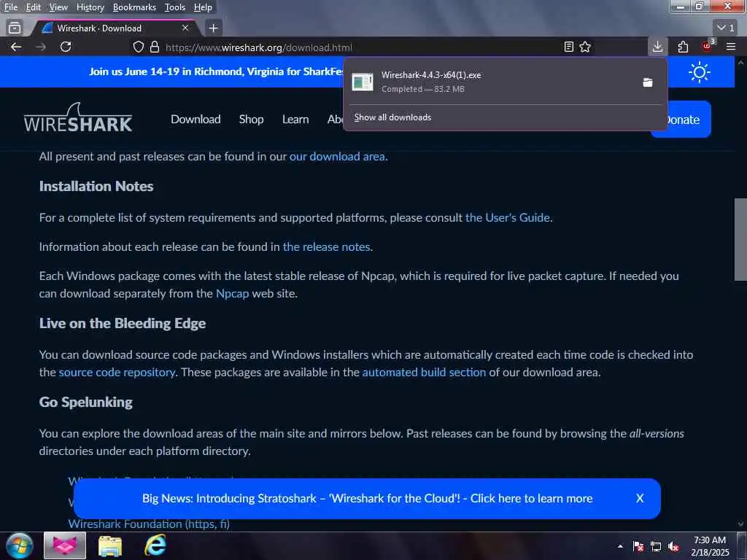The height and width of the screenshot is (560, 747).
Task: Open the Firefox downloads toolbar button
Action: [657, 47]
